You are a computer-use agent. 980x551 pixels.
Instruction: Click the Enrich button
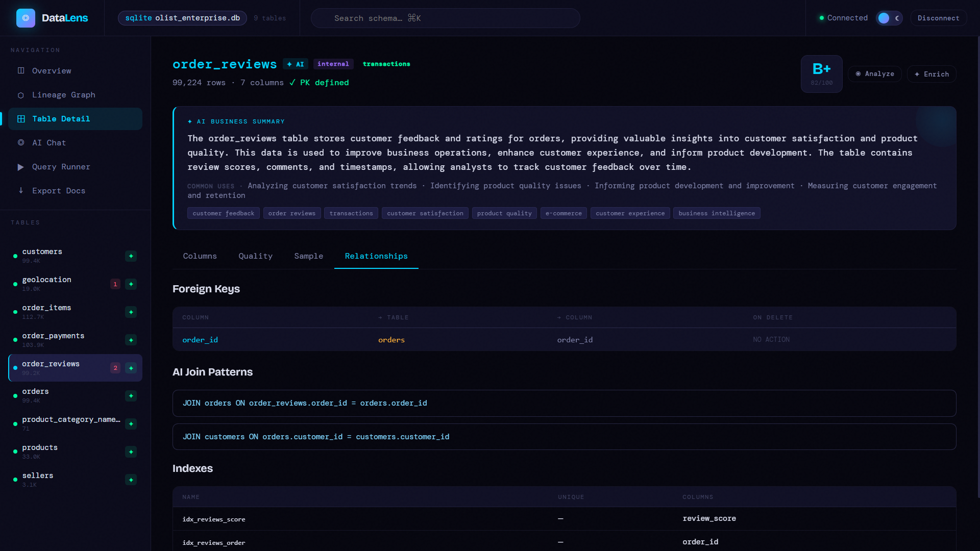click(x=932, y=74)
